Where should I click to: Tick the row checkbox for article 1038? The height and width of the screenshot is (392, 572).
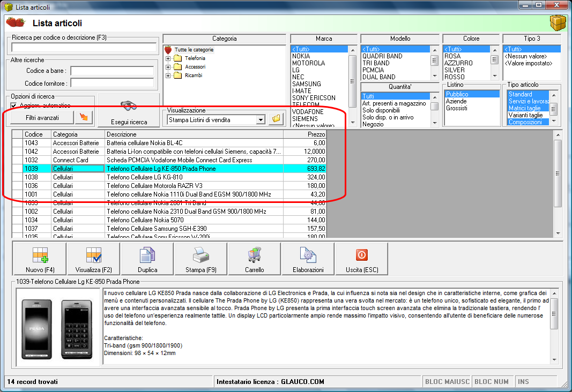point(18,177)
